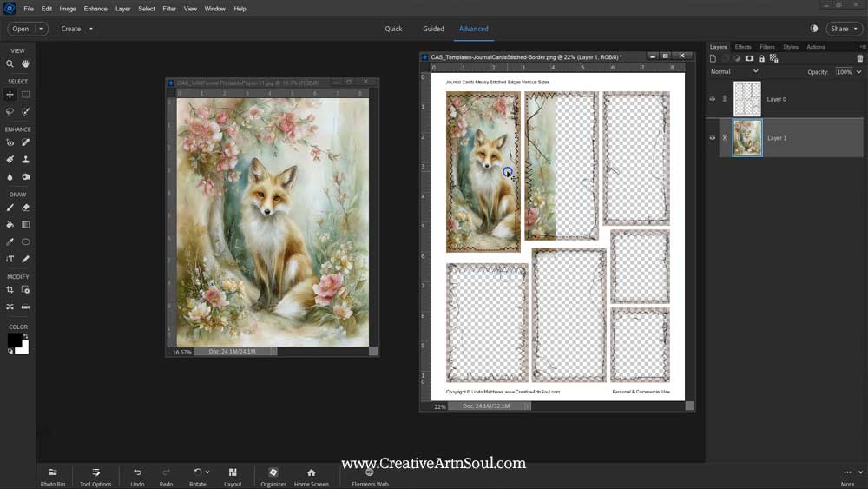Select the Type tool
The image size is (868, 489).
[10, 259]
